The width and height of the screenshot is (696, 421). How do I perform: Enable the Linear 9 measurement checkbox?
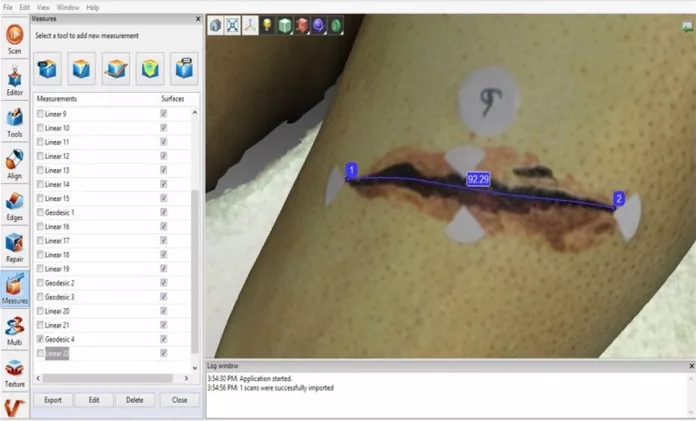[40, 114]
